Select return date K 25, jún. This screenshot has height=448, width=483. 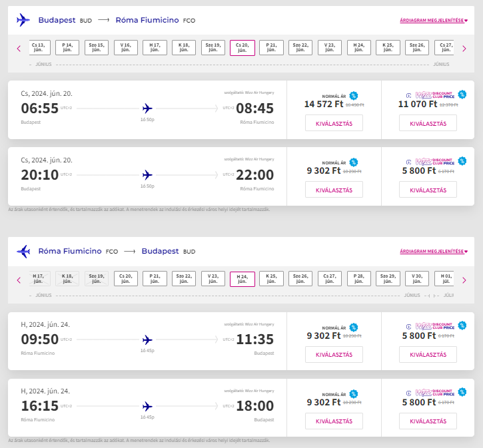coord(271,279)
